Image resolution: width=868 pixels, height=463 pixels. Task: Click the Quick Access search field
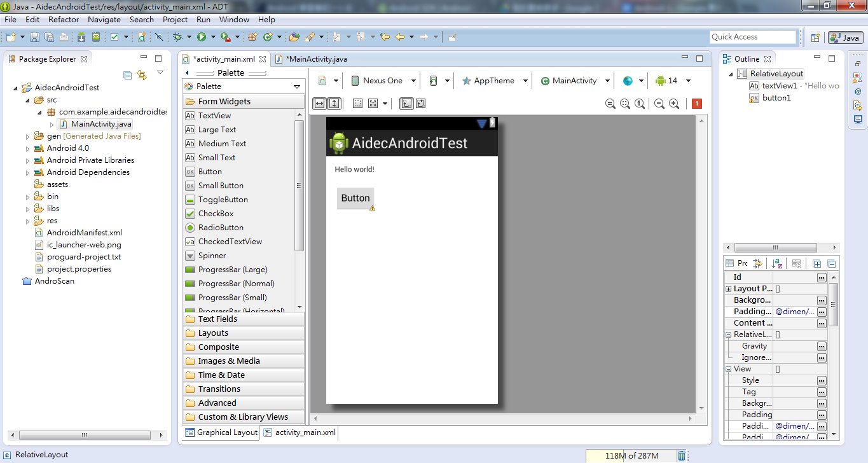[x=753, y=37]
